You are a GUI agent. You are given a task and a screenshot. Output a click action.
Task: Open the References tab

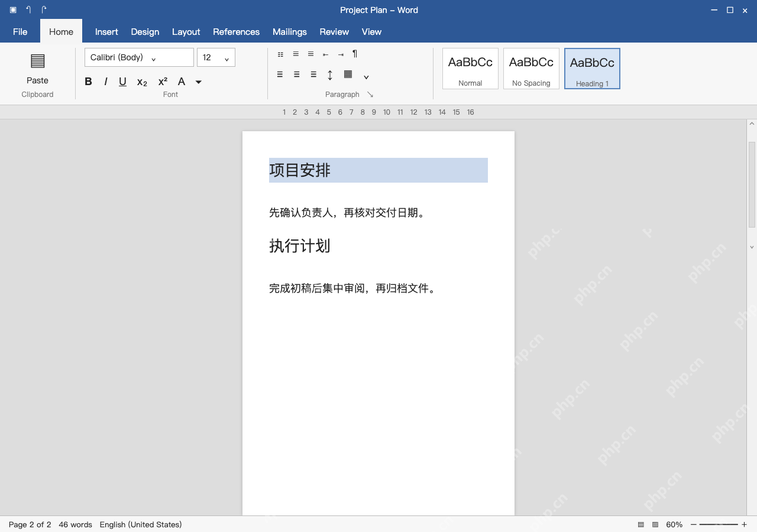tap(236, 32)
